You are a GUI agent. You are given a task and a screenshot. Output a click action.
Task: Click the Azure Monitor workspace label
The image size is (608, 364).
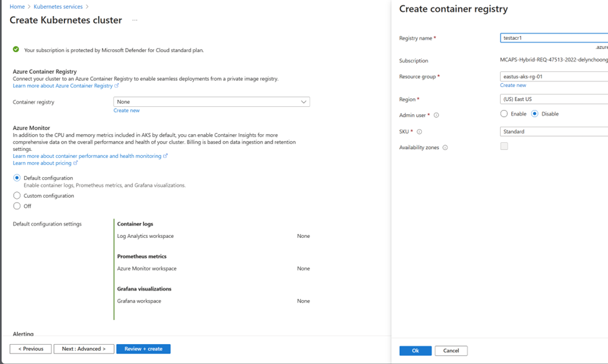[147, 268]
